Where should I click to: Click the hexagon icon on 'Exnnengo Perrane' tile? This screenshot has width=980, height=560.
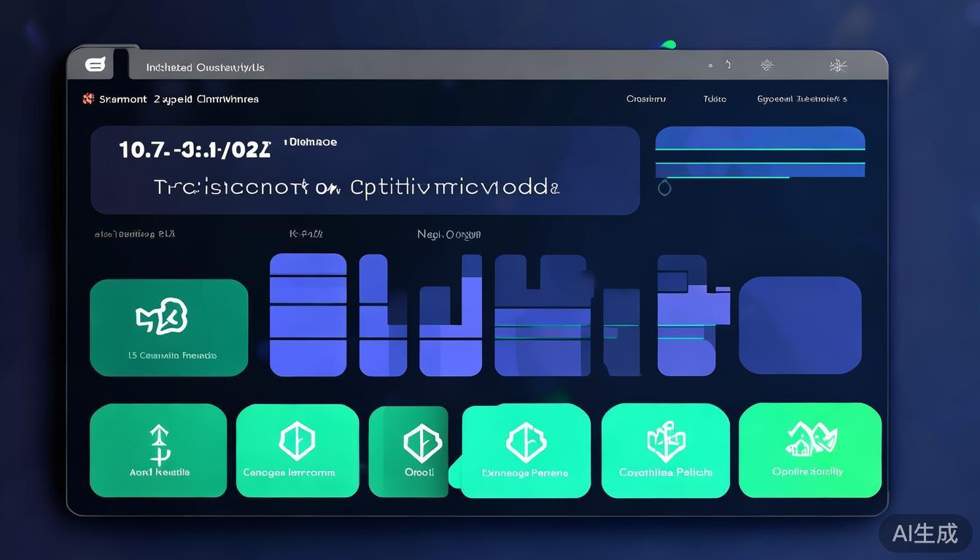click(x=526, y=442)
